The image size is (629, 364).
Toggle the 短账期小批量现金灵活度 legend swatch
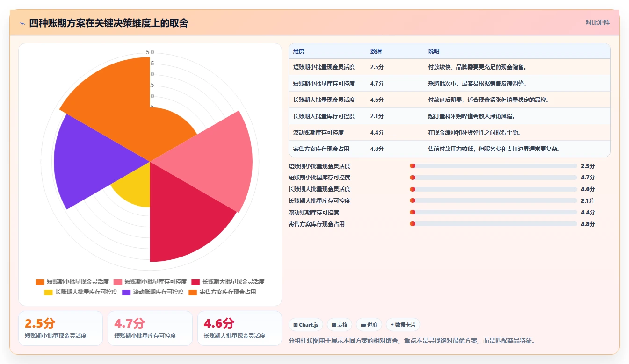click(40, 282)
